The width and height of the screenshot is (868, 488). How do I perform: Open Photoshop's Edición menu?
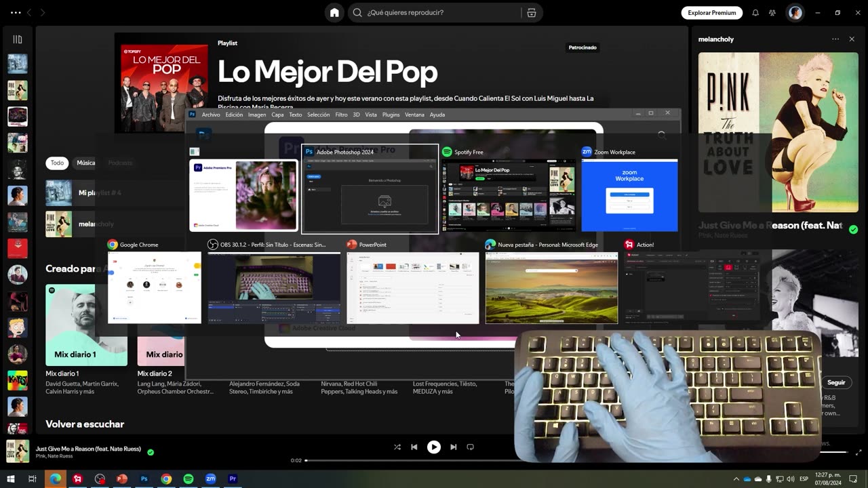(x=234, y=115)
